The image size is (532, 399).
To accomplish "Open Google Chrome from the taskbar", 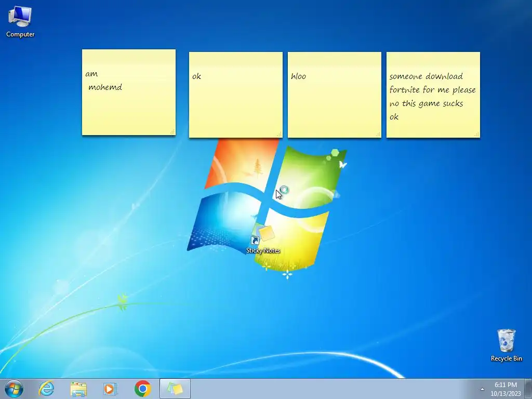I will pyautogui.click(x=142, y=389).
